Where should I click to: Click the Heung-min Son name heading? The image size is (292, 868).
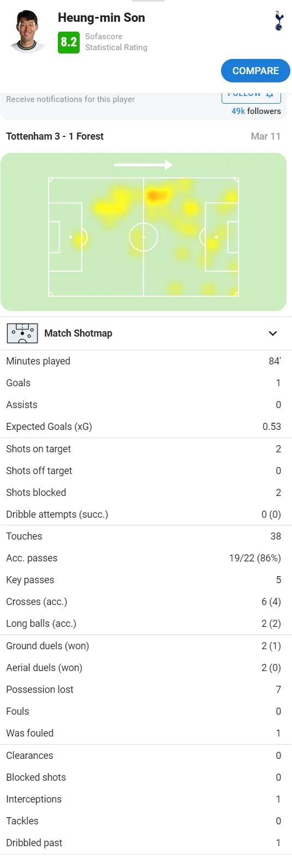pos(102,17)
